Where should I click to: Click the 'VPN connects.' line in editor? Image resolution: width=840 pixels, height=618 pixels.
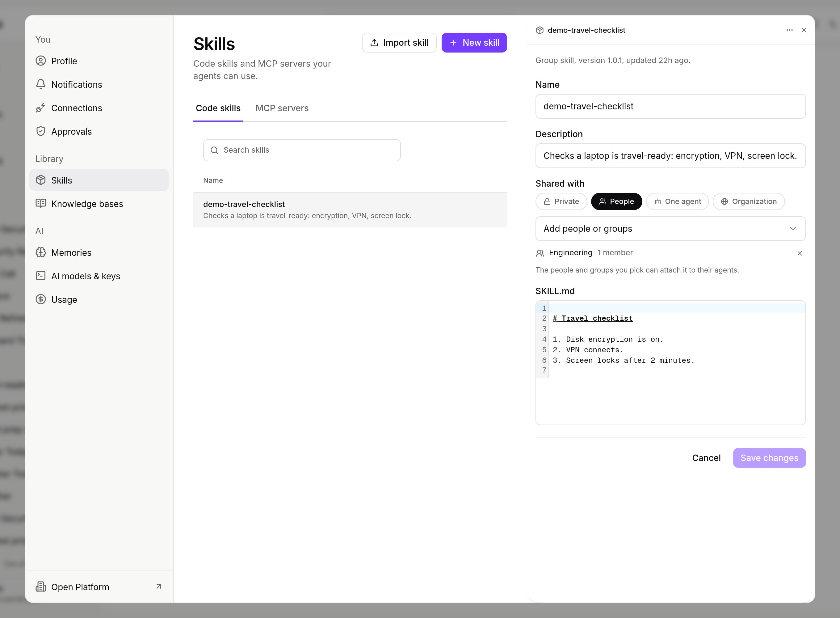tap(588, 350)
